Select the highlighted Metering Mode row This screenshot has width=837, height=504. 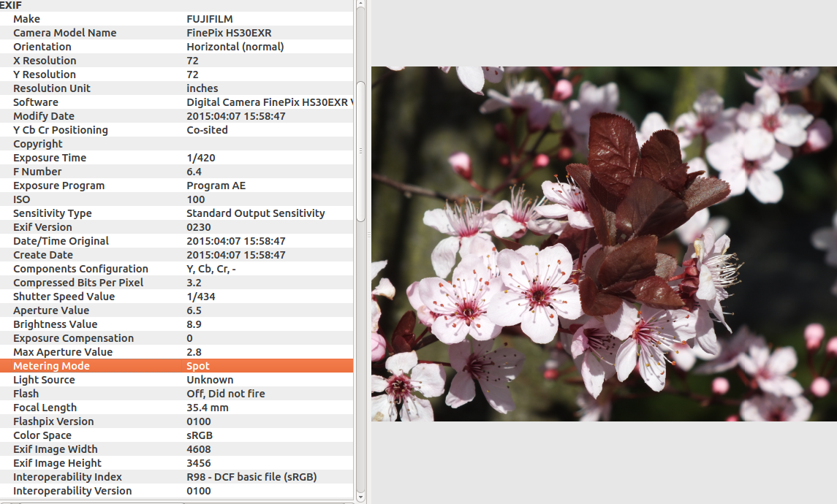(x=175, y=366)
